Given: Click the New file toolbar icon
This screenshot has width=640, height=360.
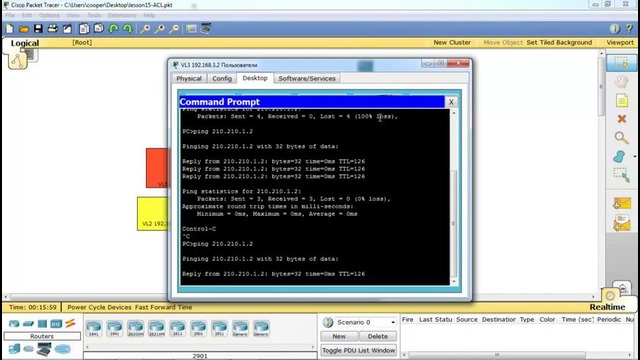Looking at the screenshot, I should 9,29.
